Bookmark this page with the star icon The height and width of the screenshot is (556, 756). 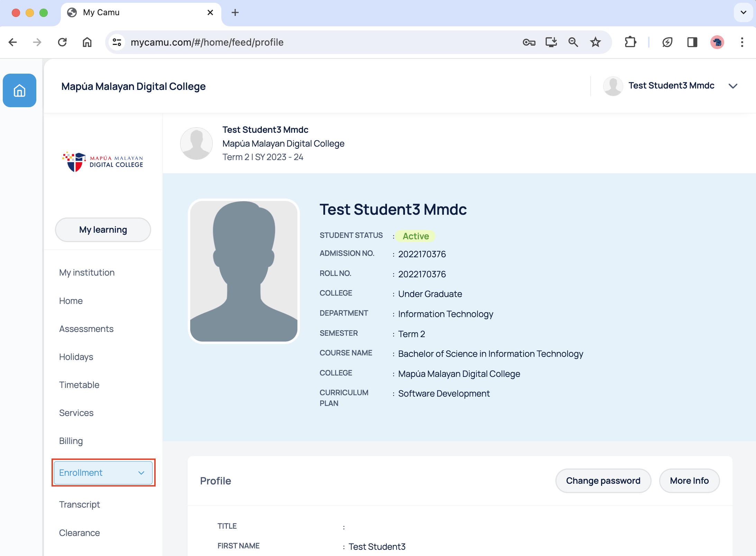point(595,42)
